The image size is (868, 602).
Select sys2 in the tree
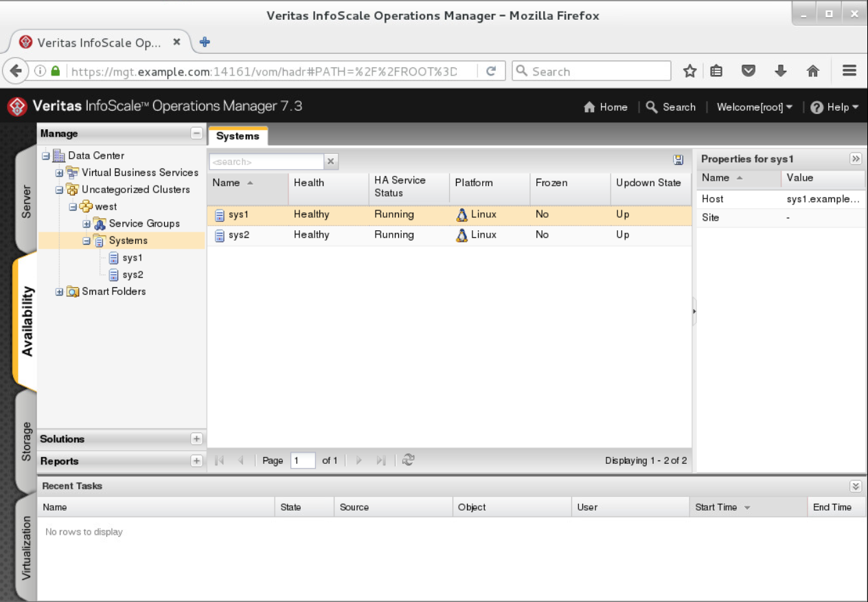point(131,274)
